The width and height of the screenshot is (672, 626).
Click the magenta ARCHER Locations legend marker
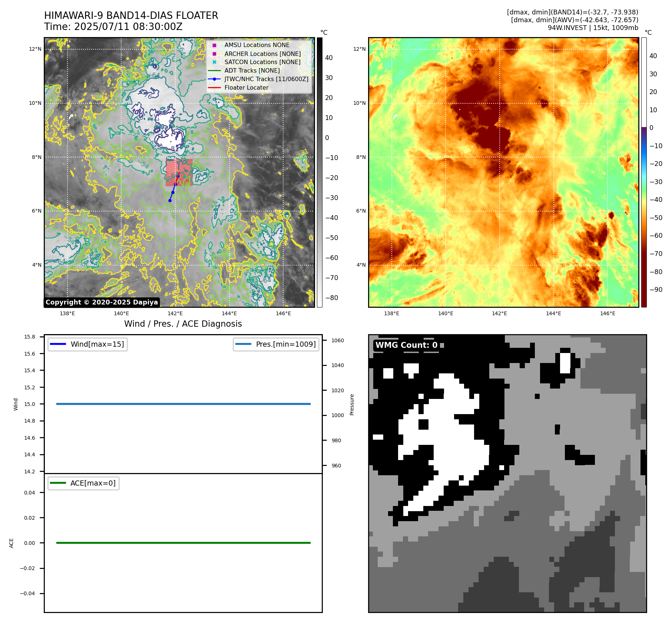click(x=214, y=54)
